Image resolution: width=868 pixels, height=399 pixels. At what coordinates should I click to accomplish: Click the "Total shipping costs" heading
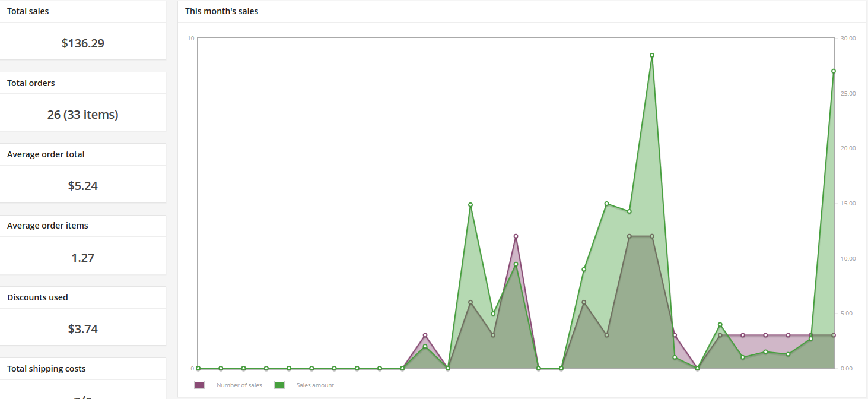(x=46, y=369)
